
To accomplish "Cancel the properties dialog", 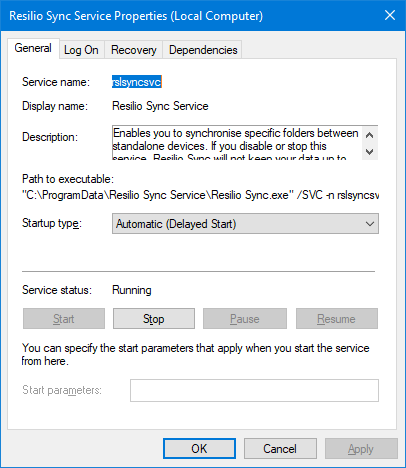I will (x=280, y=449).
